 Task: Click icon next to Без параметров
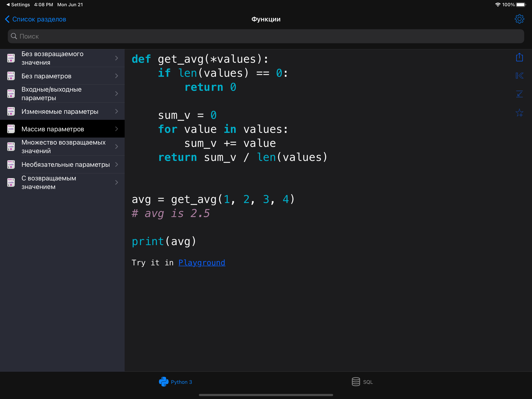11,76
